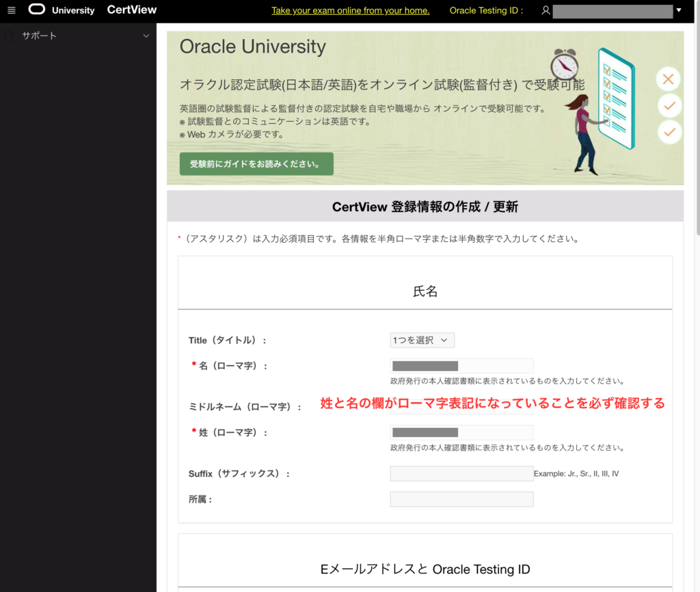This screenshot has height=592, width=700.
Task: Click the 受験前にガイドをお読みください button
Action: 256,164
